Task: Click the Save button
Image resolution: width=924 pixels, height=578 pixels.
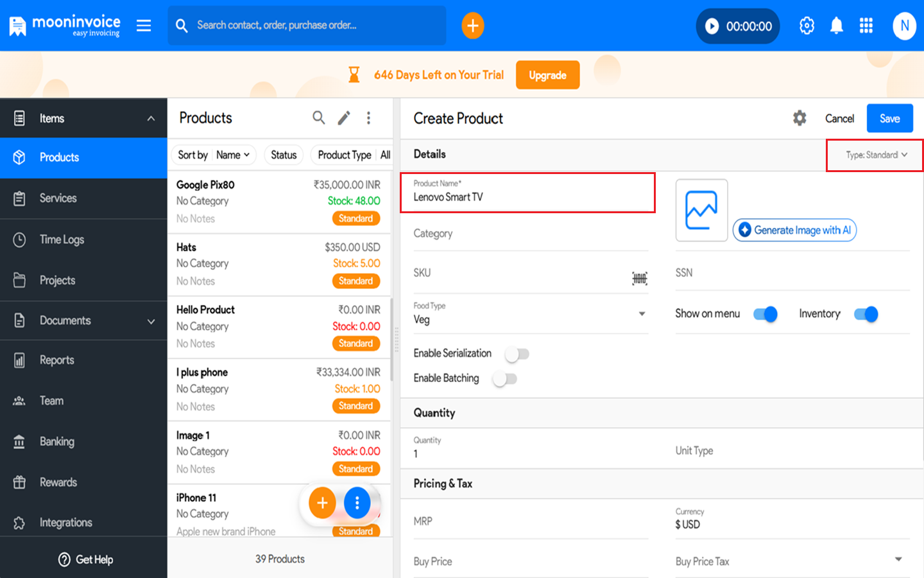Action: click(x=889, y=118)
